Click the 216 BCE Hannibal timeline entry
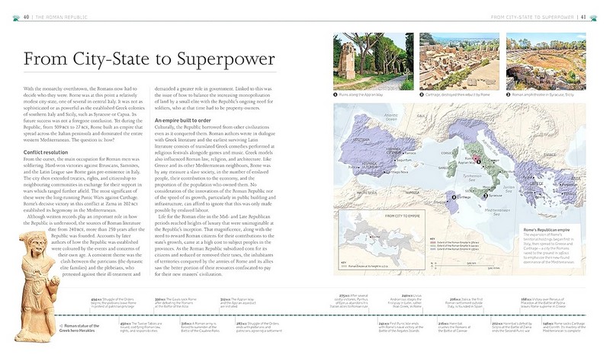Image resolution: width=610 pixels, height=364 pixels. [454, 325]
